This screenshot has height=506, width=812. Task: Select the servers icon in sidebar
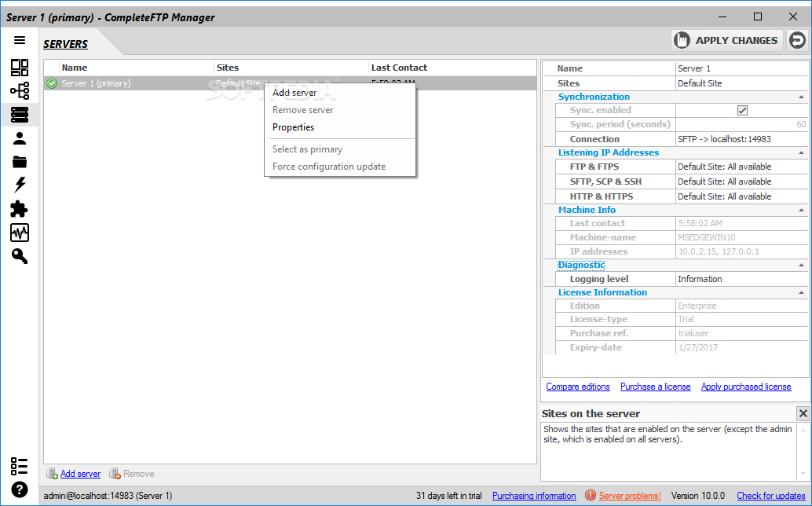tap(20, 115)
